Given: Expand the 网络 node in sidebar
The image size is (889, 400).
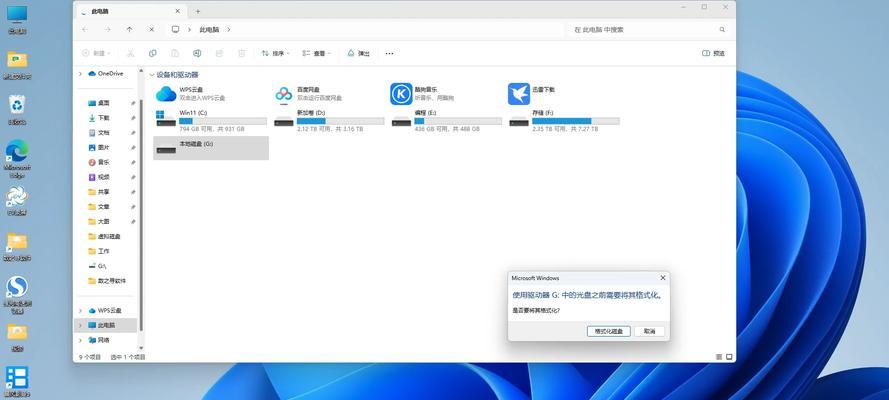Looking at the screenshot, I should (x=81, y=340).
